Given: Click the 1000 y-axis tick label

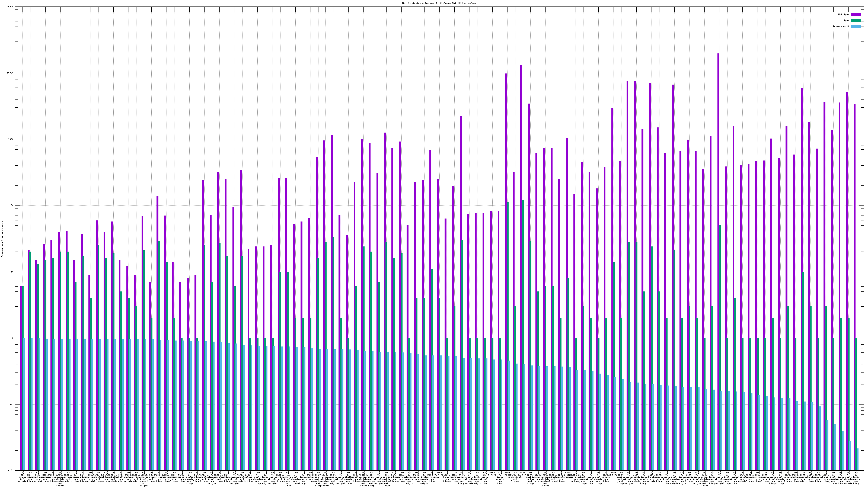Looking at the screenshot, I should (11, 139).
